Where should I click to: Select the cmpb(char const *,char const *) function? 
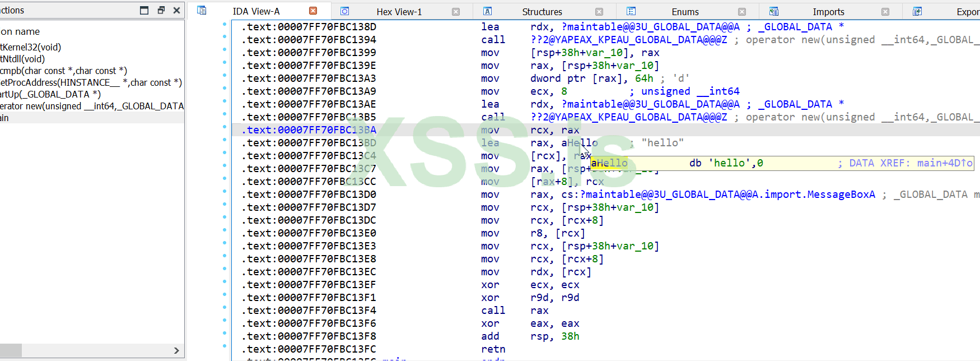(x=63, y=71)
